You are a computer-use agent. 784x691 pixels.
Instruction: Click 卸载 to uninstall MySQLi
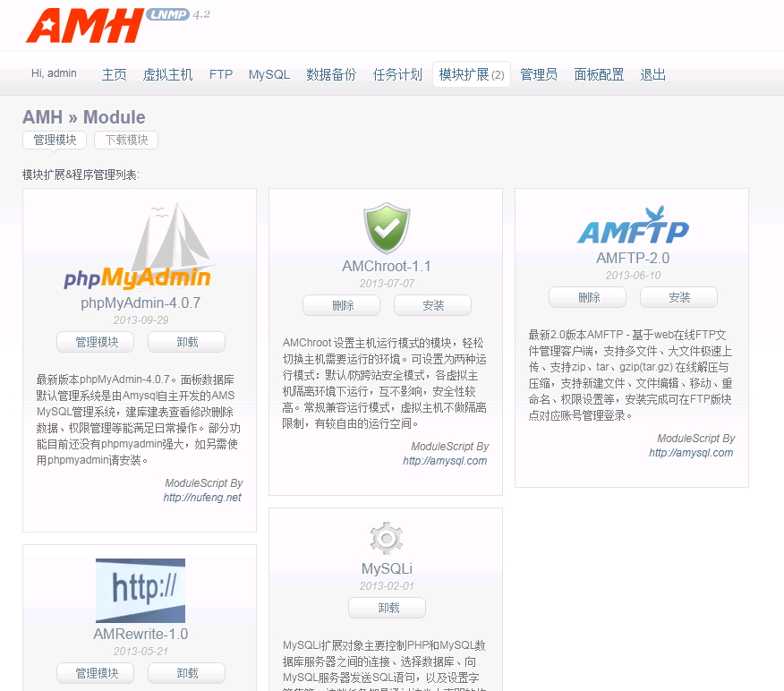[387, 608]
